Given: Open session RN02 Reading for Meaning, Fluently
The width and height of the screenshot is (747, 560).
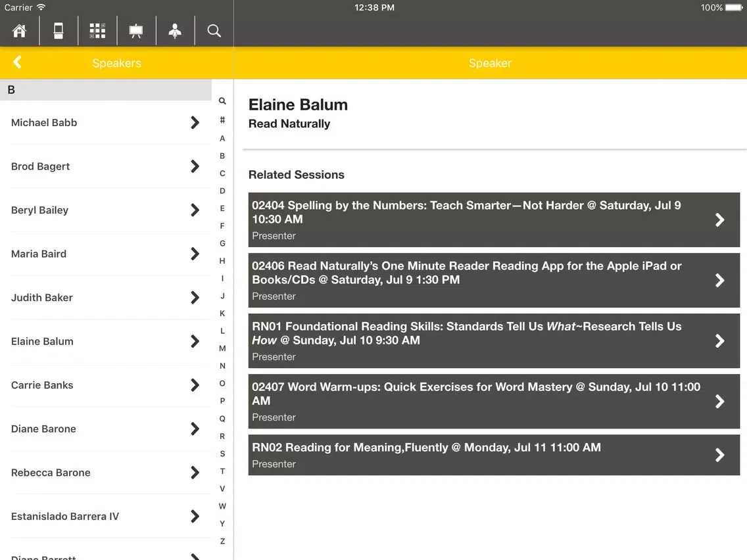Looking at the screenshot, I should pyautogui.click(x=494, y=455).
